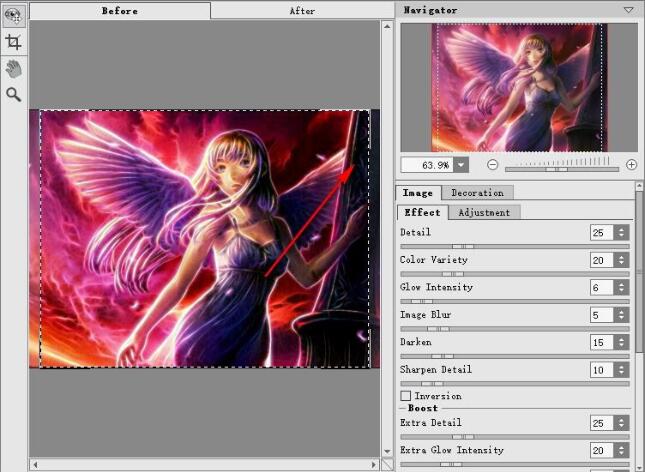Click the Detail value field
The height and width of the screenshot is (472, 645).
click(x=601, y=233)
